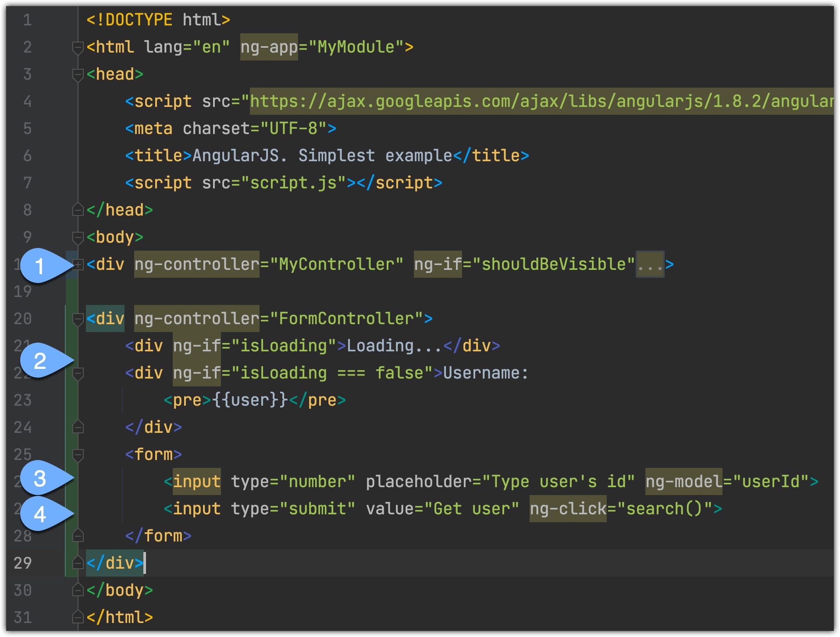Image resolution: width=840 pixels, height=637 pixels.
Task: Collapse the FormController div fold on line 20
Action: pos(78,319)
